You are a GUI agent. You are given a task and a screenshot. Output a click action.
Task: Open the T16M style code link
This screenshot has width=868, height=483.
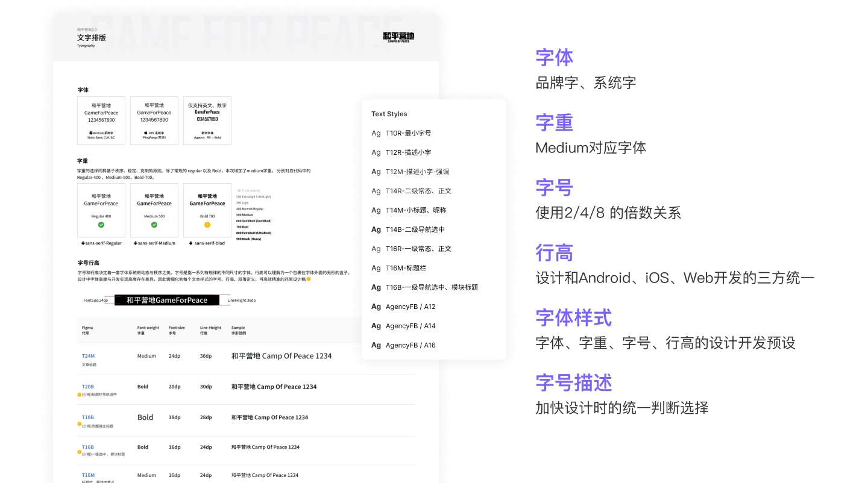[88, 475]
